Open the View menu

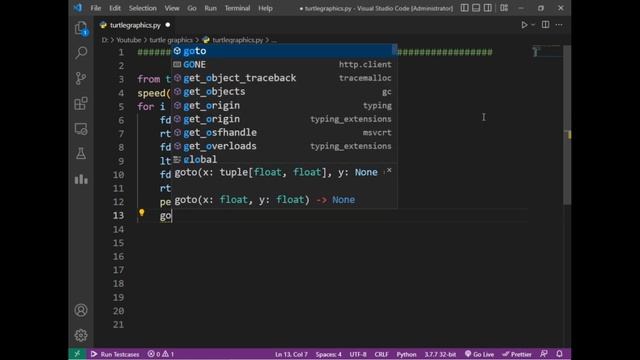pyautogui.click(x=172, y=8)
